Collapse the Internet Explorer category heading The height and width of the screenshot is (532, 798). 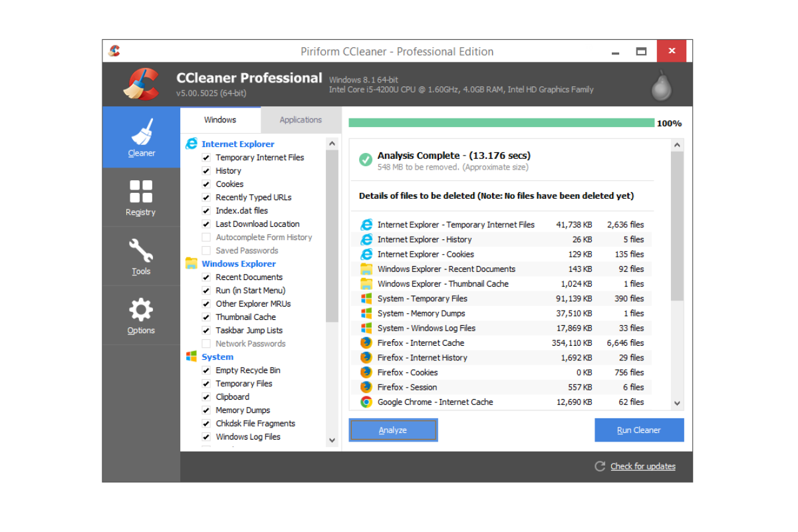237,144
